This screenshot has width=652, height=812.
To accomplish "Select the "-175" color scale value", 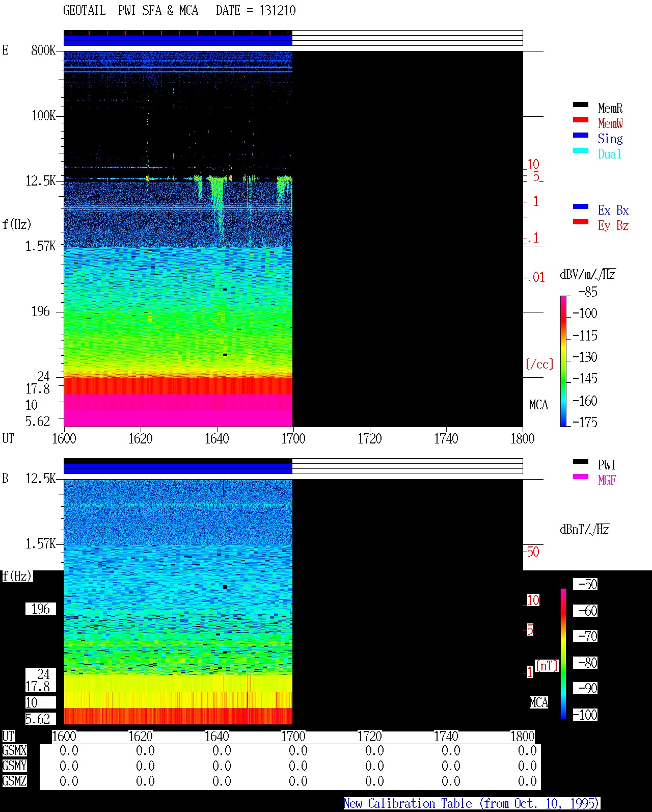I will 585,422.
